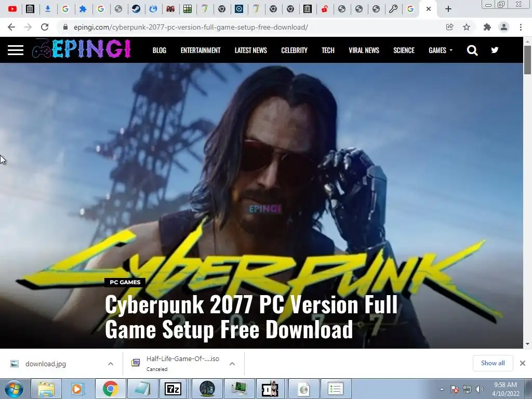This screenshot has width=532, height=399.
Task: Share this page from address bar
Action: tap(449, 27)
